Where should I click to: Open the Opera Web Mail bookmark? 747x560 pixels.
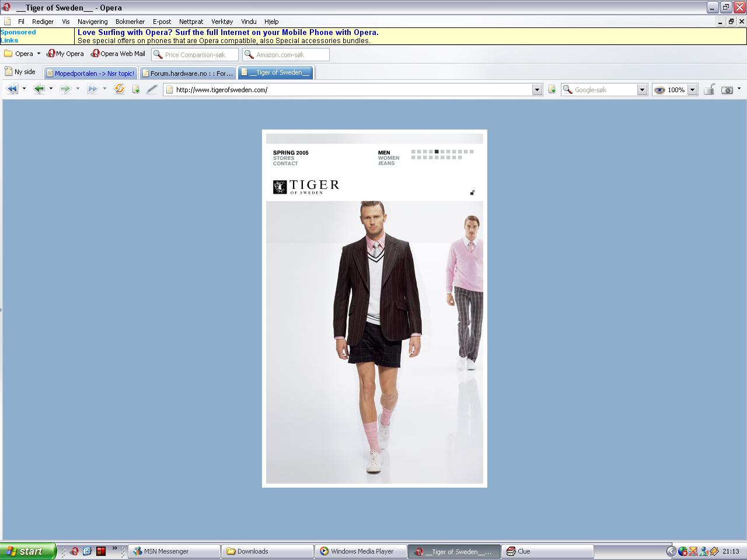[x=118, y=54]
